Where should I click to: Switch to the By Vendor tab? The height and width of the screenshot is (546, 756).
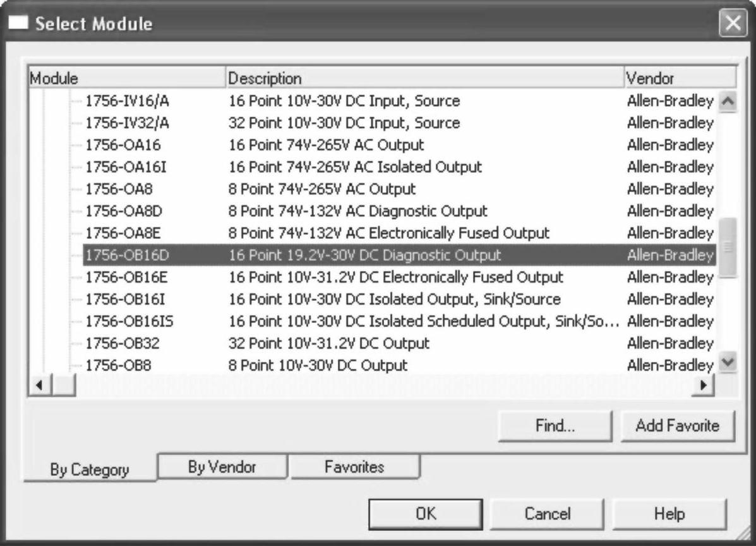pyautogui.click(x=222, y=466)
